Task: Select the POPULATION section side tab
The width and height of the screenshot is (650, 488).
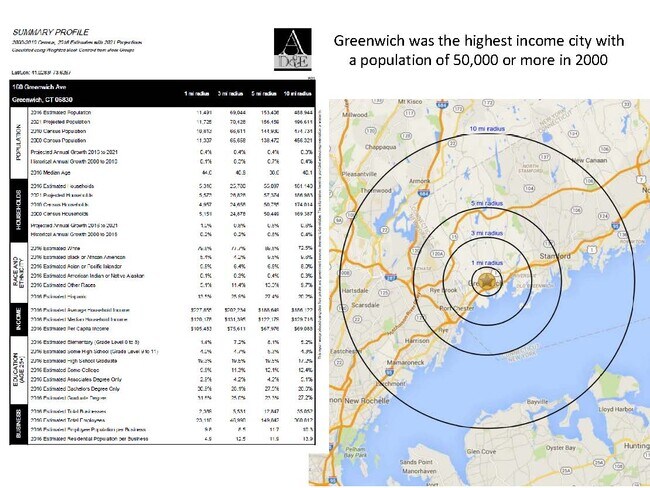Action: coord(19,137)
